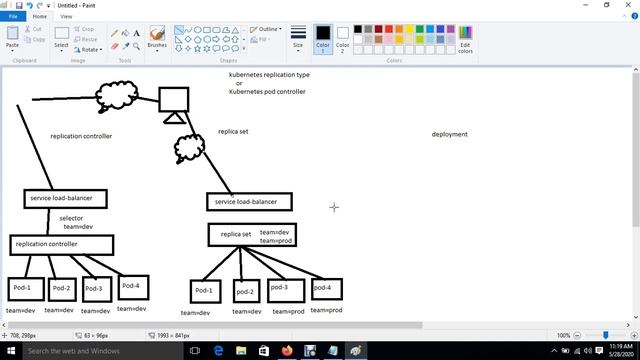This screenshot has width=640, height=360.
Task: Pick the Down arrow shape
Action: pos(179,49)
